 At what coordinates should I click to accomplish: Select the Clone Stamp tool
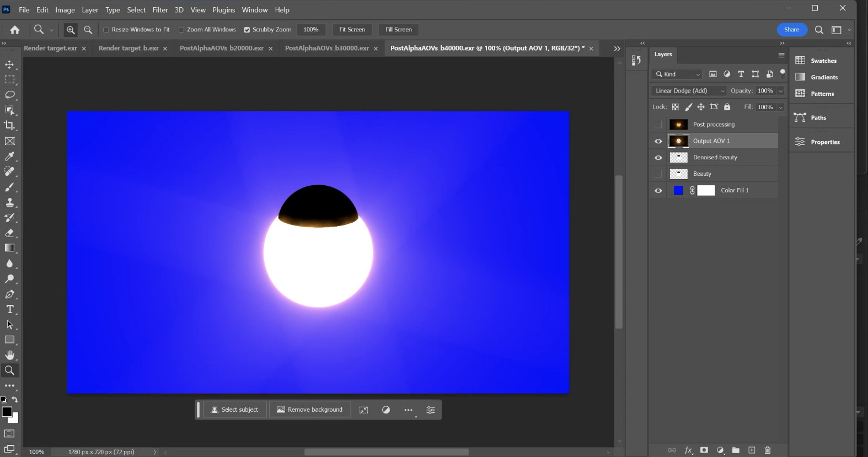[9, 202]
